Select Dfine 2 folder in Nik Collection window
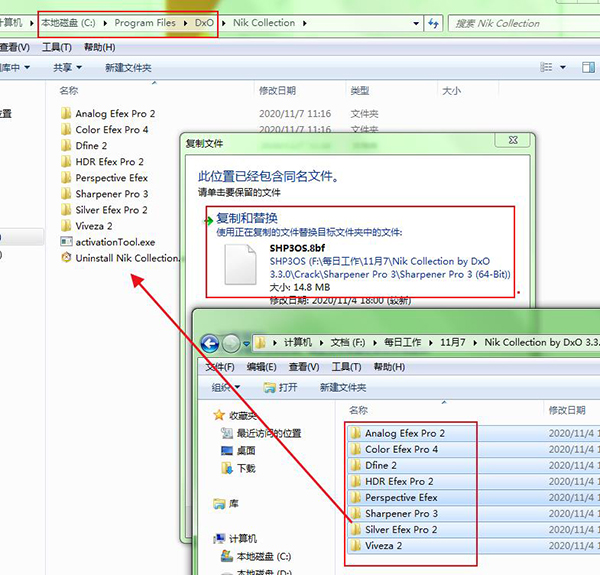The width and height of the screenshot is (600, 575). 84,146
